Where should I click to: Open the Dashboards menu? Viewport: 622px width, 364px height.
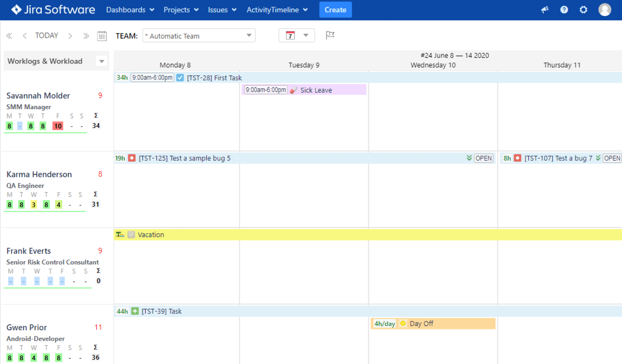tap(126, 9)
